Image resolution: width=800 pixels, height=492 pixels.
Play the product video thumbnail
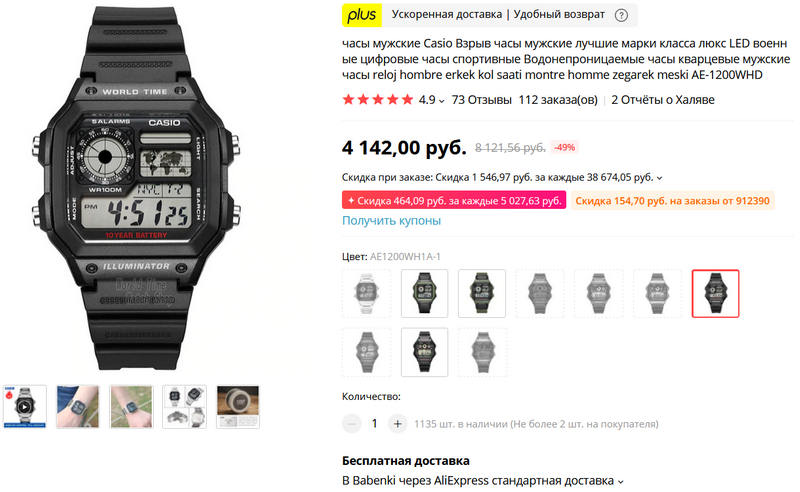(24, 407)
